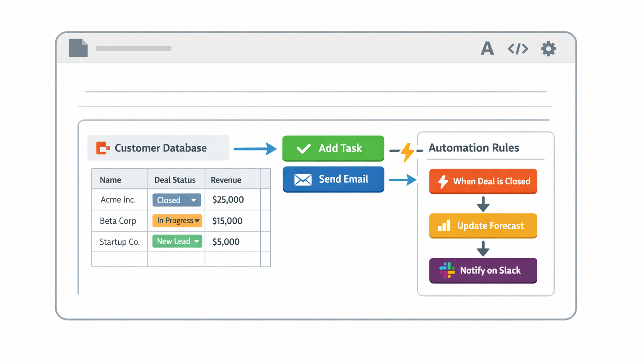This screenshot has height=362, width=644.
Task: Click the Revenue column header
Action: (226, 180)
